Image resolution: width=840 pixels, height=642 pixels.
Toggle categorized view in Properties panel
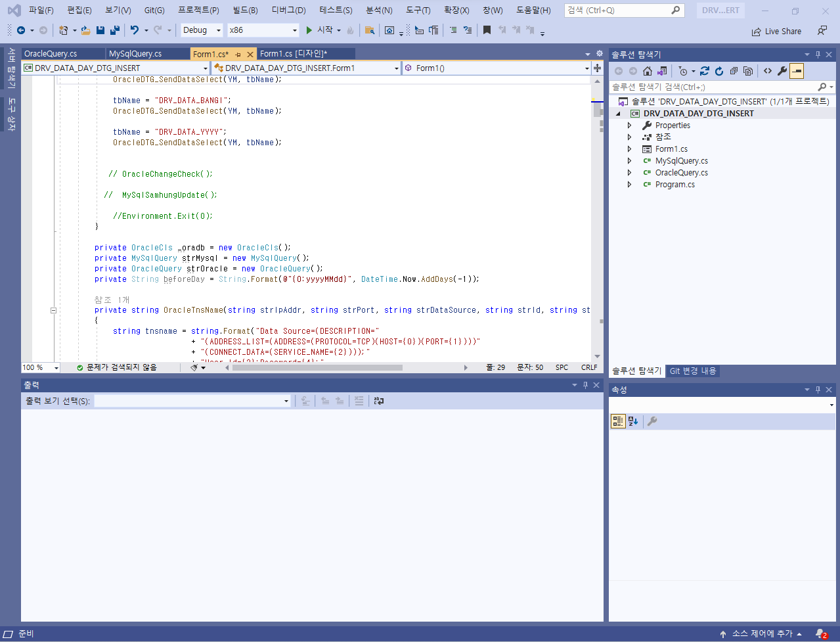618,421
